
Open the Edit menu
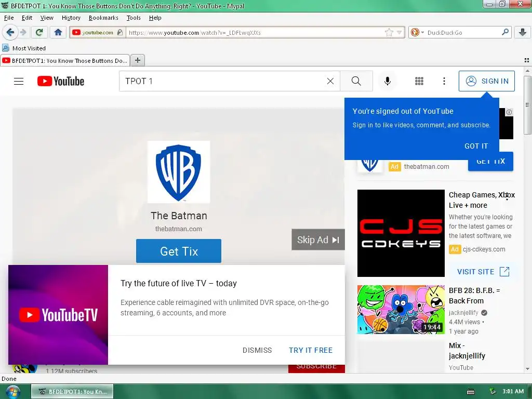pos(27,18)
